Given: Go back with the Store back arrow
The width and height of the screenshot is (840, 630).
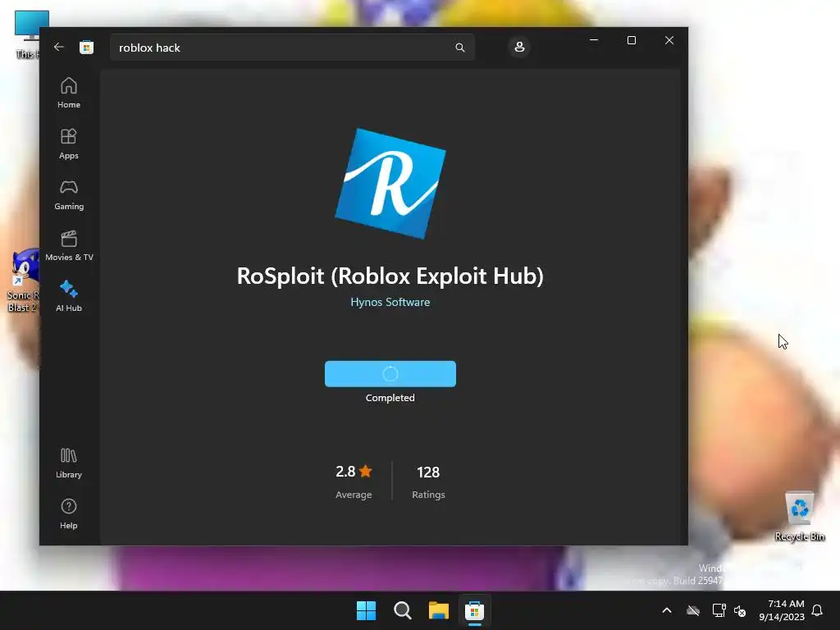Looking at the screenshot, I should tap(59, 47).
